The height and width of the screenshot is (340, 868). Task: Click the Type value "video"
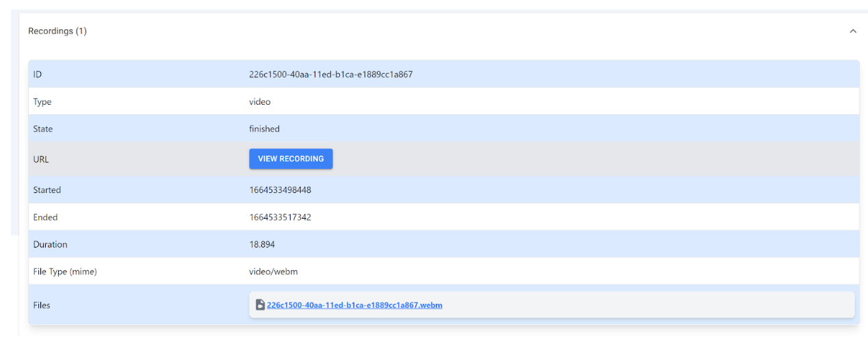coord(260,102)
